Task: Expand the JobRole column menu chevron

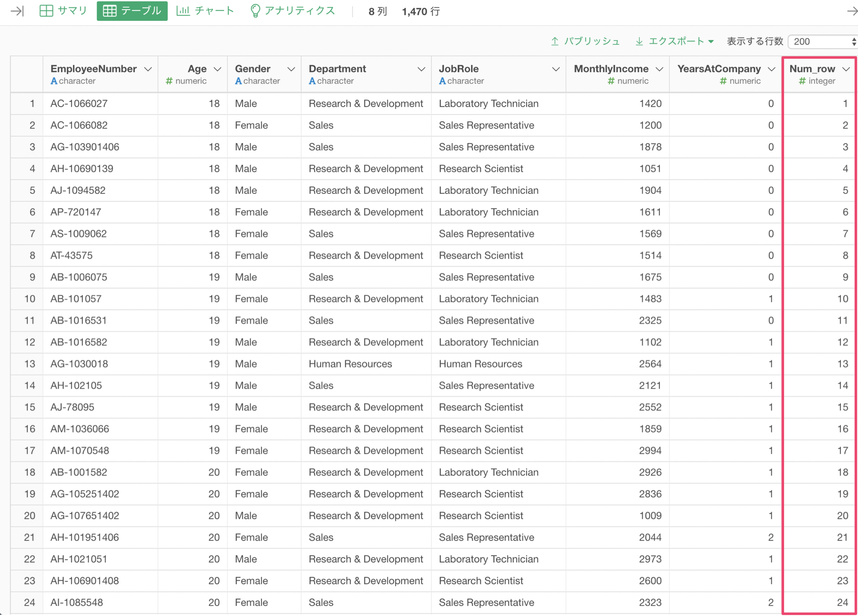Action: click(556, 69)
